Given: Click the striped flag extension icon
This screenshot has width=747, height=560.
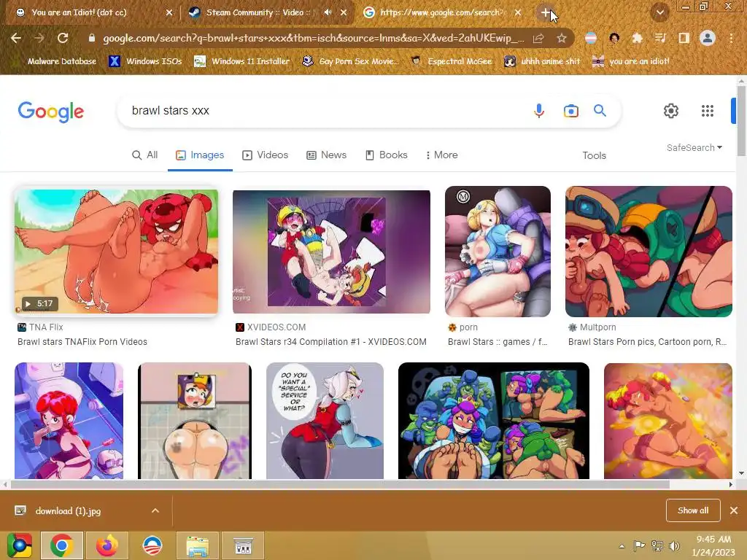Looking at the screenshot, I should tap(591, 38).
